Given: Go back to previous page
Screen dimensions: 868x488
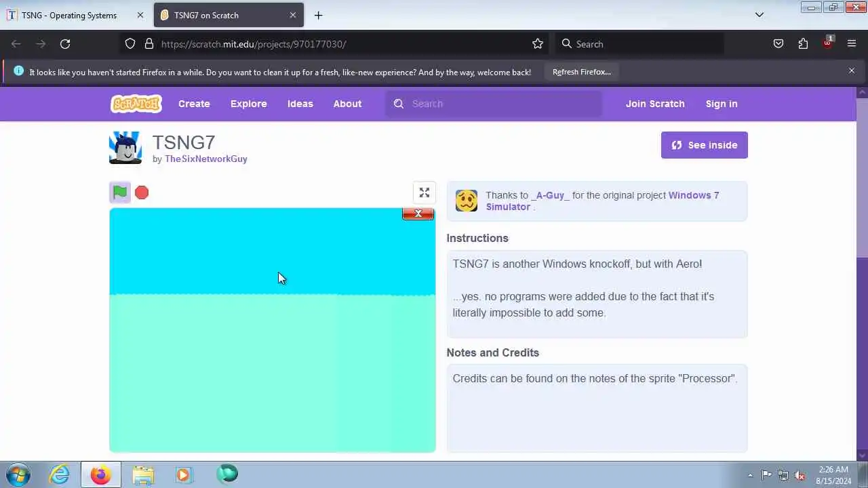Looking at the screenshot, I should pyautogui.click(x=16, y=44).
